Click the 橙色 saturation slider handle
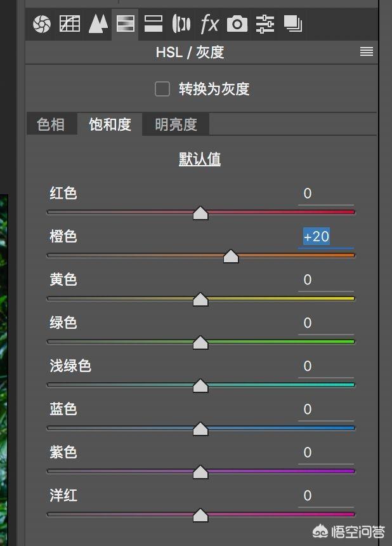 [231, 256]
